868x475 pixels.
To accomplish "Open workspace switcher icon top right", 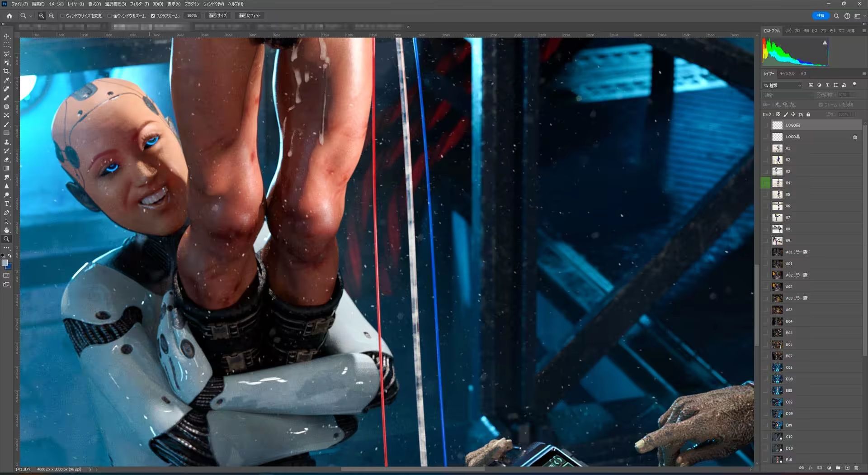I will tap(857, 16).
